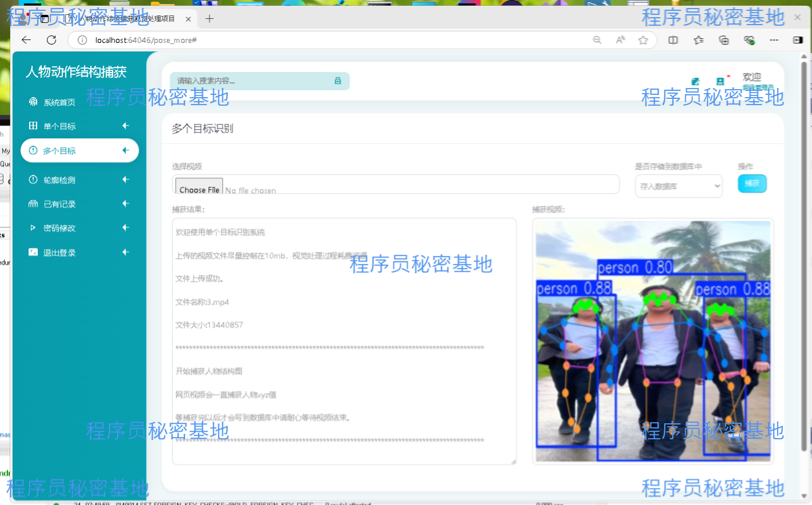Click the 多个目标识别 heading

203,129
